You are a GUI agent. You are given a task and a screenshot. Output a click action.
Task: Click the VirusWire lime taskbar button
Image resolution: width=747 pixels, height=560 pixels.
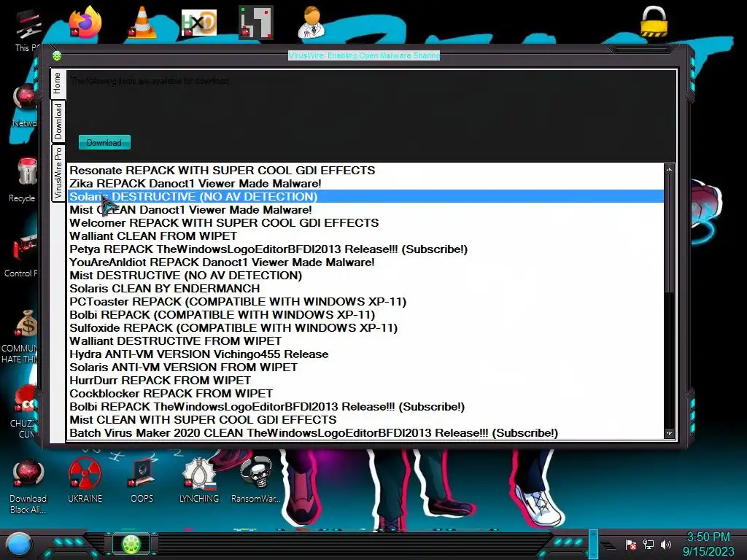[131, 544]
